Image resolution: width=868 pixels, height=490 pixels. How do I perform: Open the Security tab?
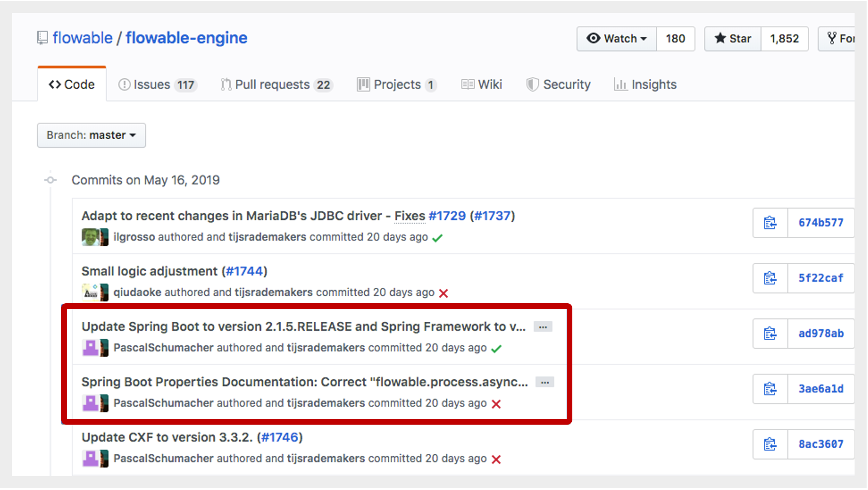coord(558,84)
